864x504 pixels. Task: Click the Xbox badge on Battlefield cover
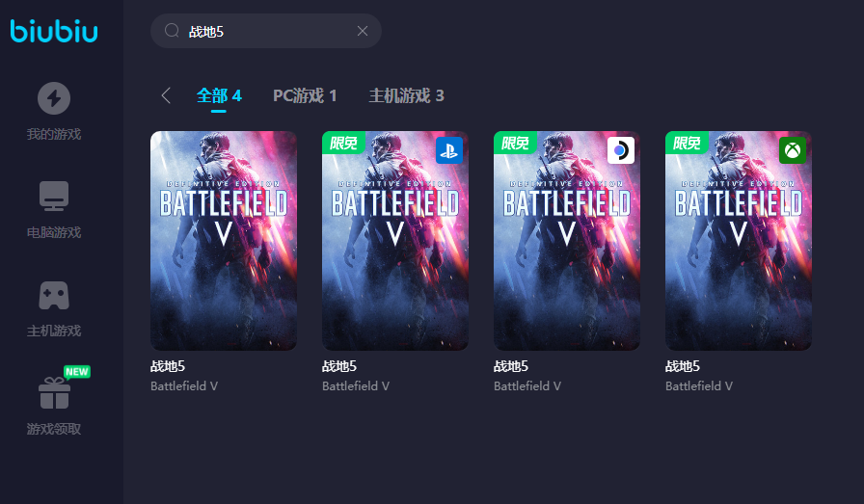pyautogui.click(x=793, y=150)
